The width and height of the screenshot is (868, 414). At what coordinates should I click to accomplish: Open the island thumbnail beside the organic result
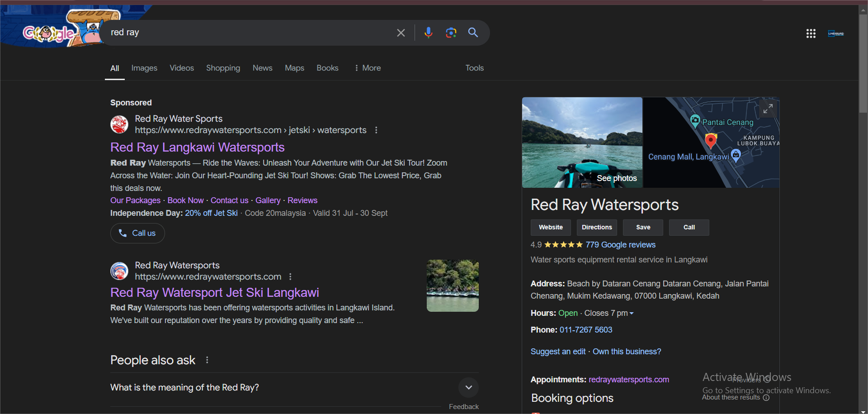(x=453, y=286)
